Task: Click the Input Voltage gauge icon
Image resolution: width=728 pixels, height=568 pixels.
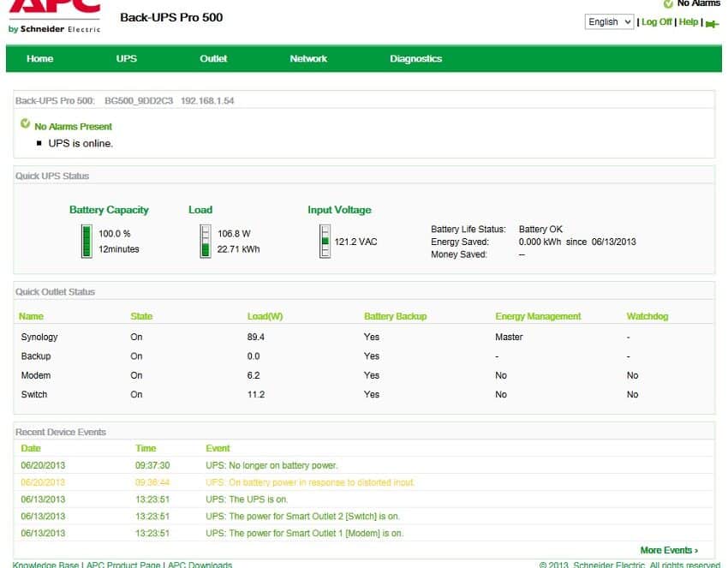Action: tap(325, 241)
